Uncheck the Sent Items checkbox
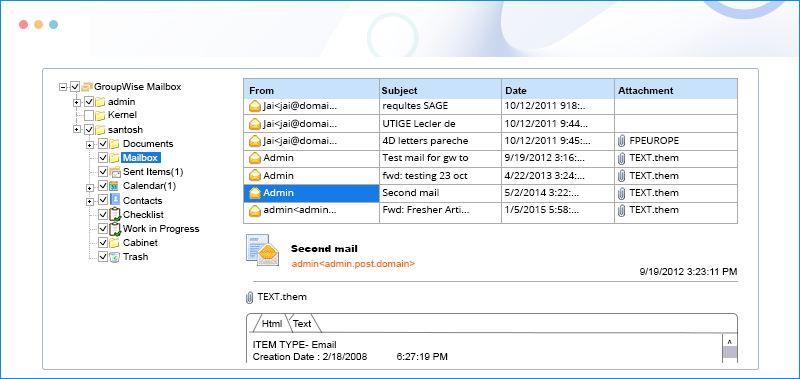The image size is (800, 379). 103,172
